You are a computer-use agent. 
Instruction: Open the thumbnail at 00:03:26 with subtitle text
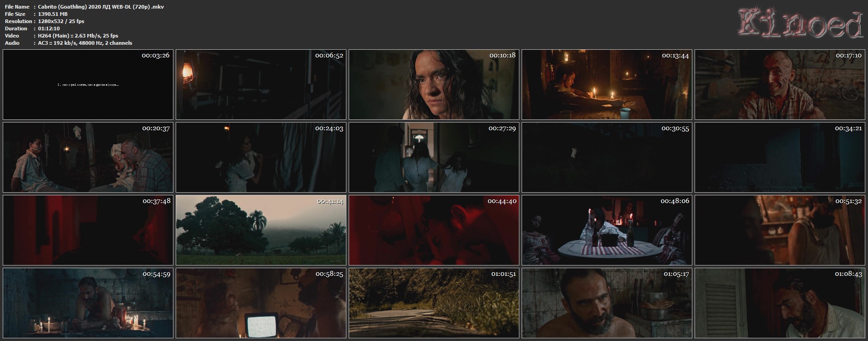pos(88,85)
